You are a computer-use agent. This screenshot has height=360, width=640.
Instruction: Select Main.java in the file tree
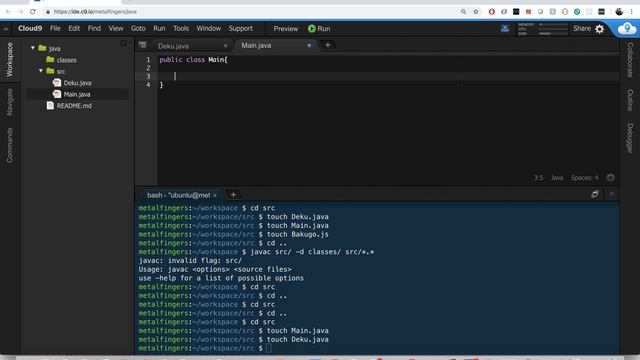point(77,94)
